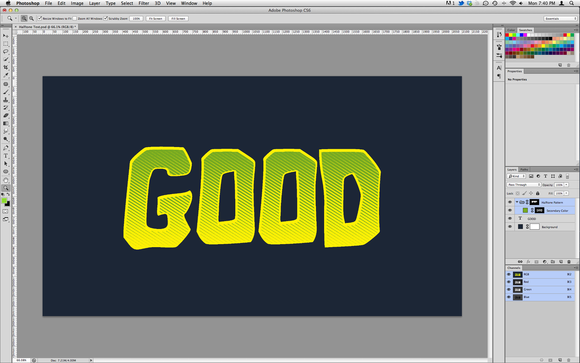
Task: Open the Pass Through blend mode dropdown
Action: (524, 185)
